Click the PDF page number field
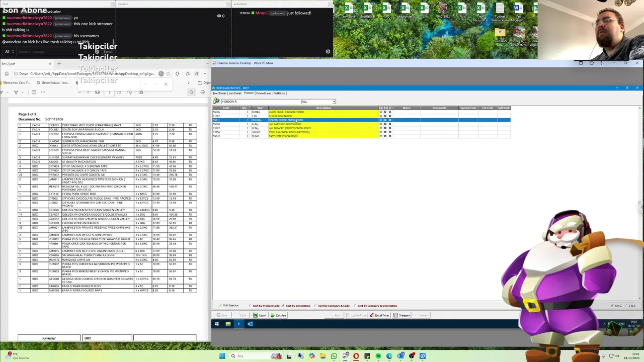644x362 pixels. click(109, 93)
